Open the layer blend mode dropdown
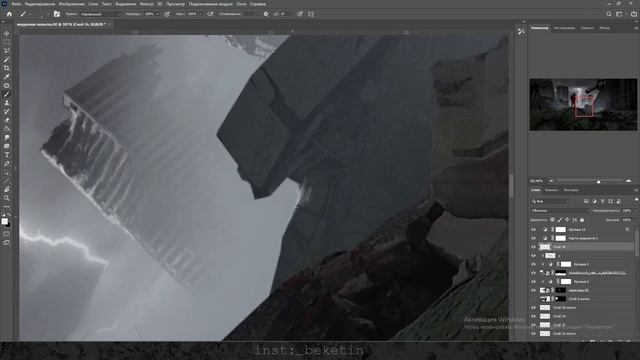640x360 pixels. tap(560, 211)
